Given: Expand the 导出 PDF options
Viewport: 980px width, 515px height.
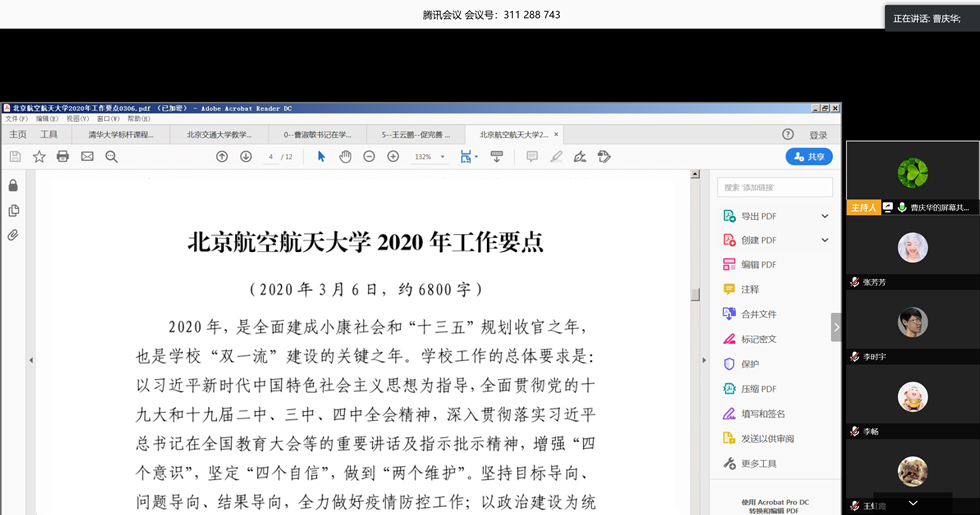Looking at the screenshot, I should pyautogui.click(x=825, y=216).
